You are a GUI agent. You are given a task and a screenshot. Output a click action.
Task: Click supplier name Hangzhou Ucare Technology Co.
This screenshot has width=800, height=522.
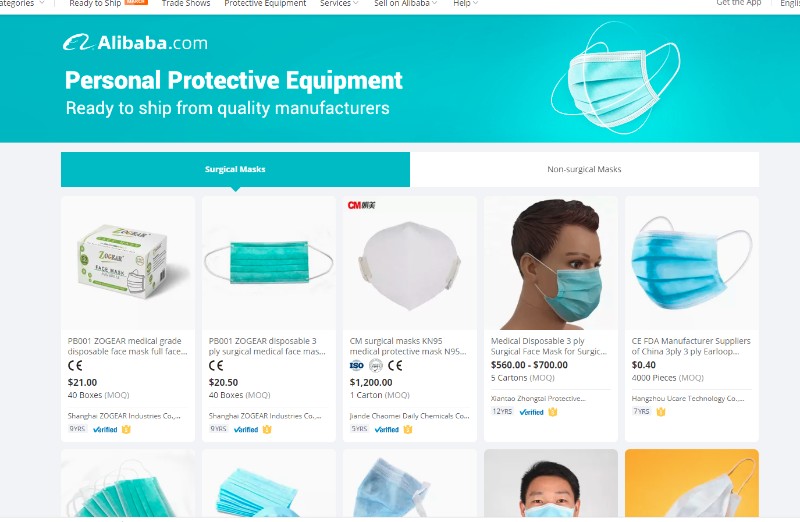tap(688, 399)
